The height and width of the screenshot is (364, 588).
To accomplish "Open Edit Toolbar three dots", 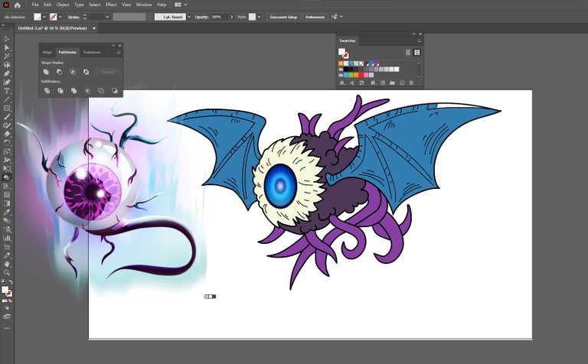I will (7, 328).
